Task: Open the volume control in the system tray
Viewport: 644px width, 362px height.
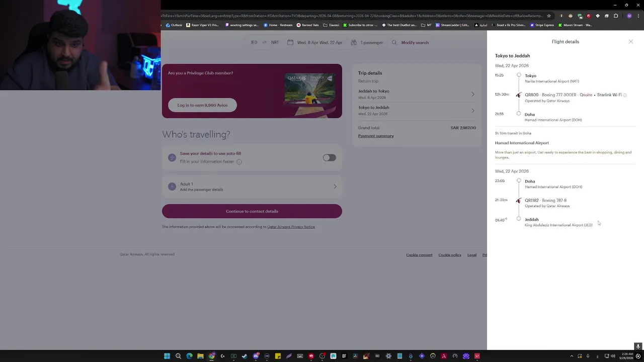Action: point(613,356)
